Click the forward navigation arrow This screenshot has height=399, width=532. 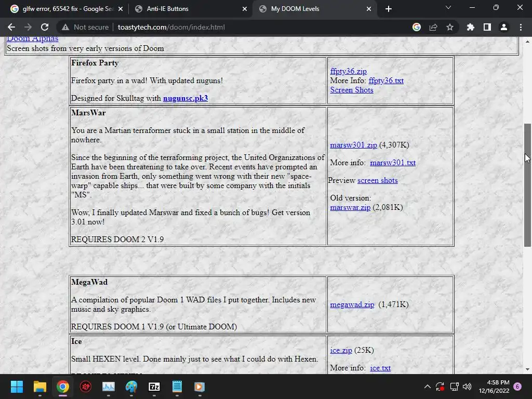28,27
